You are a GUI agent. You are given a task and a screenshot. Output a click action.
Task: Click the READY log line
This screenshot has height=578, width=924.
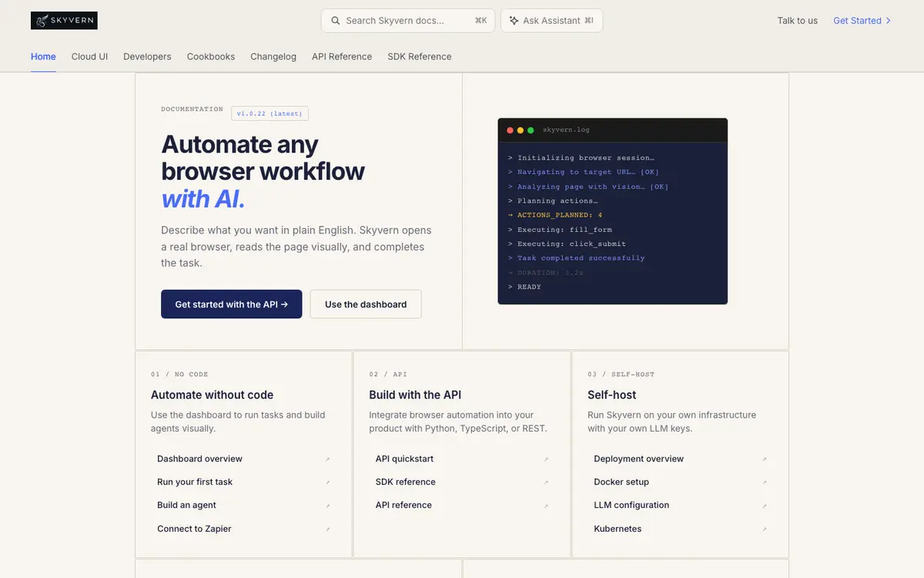coord(524,287)
